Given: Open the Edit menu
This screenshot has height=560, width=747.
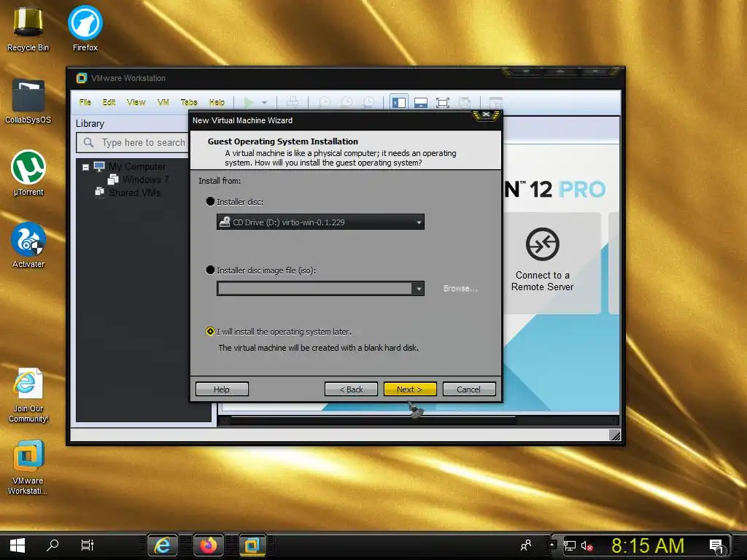Looking at the screenshot, I should [x=109, y=102].
